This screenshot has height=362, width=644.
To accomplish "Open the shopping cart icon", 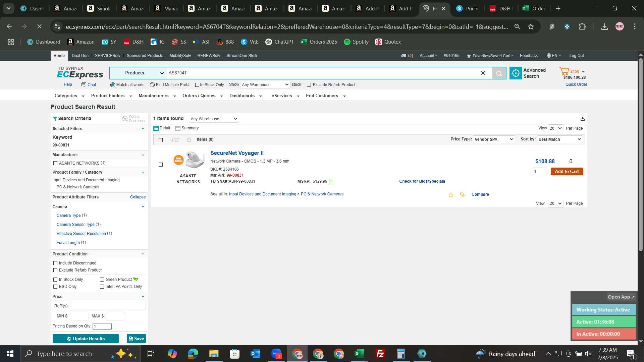I will [564, 71].
